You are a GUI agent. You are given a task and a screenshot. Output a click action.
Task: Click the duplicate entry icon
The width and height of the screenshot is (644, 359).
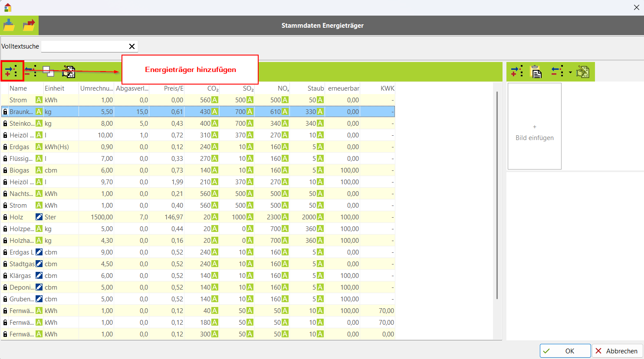pos(49,72)
